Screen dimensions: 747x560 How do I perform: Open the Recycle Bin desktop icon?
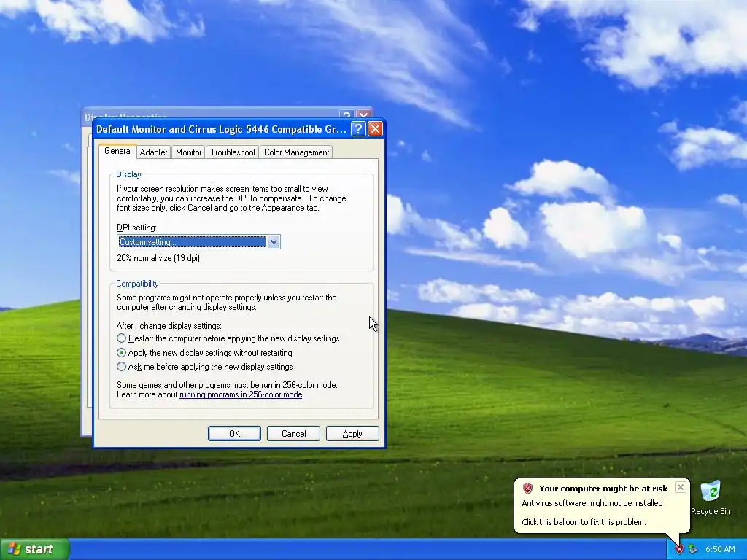pyautogui.click(x=711, y=497)
